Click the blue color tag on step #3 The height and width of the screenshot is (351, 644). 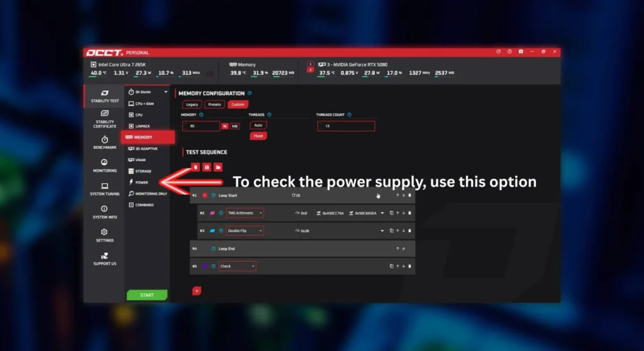click(213, 231)
